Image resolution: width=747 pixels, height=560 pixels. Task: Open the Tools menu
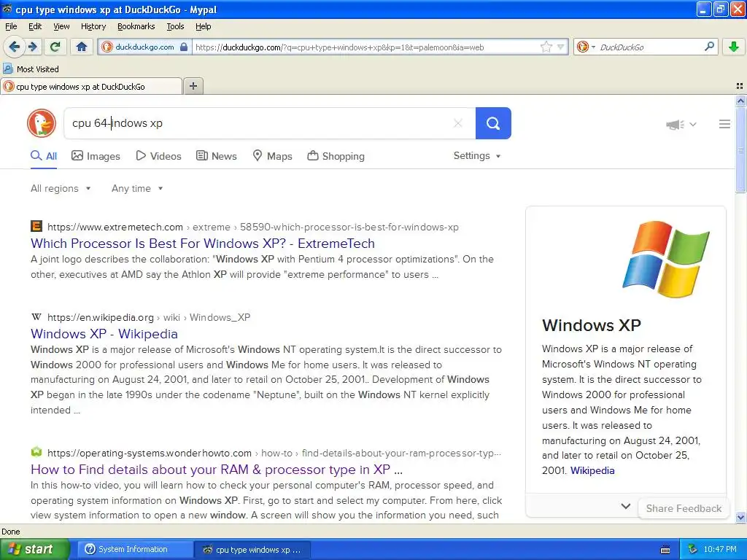click(175, 26)
